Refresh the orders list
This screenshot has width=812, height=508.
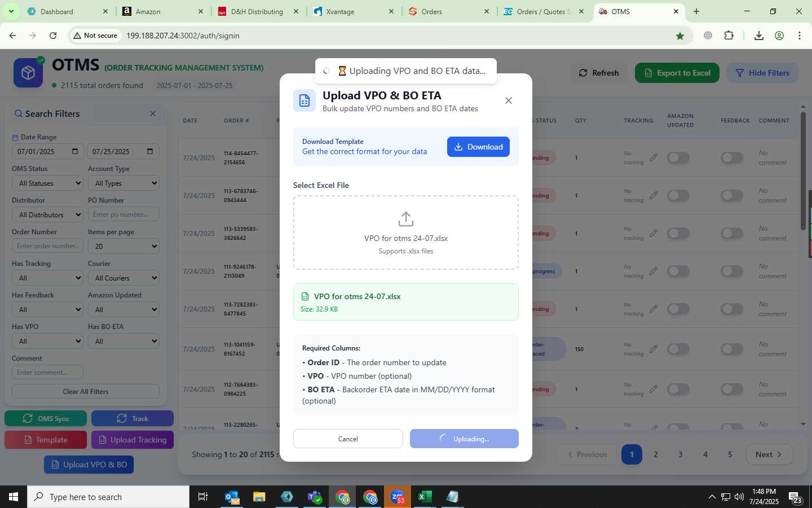(599, 73)
